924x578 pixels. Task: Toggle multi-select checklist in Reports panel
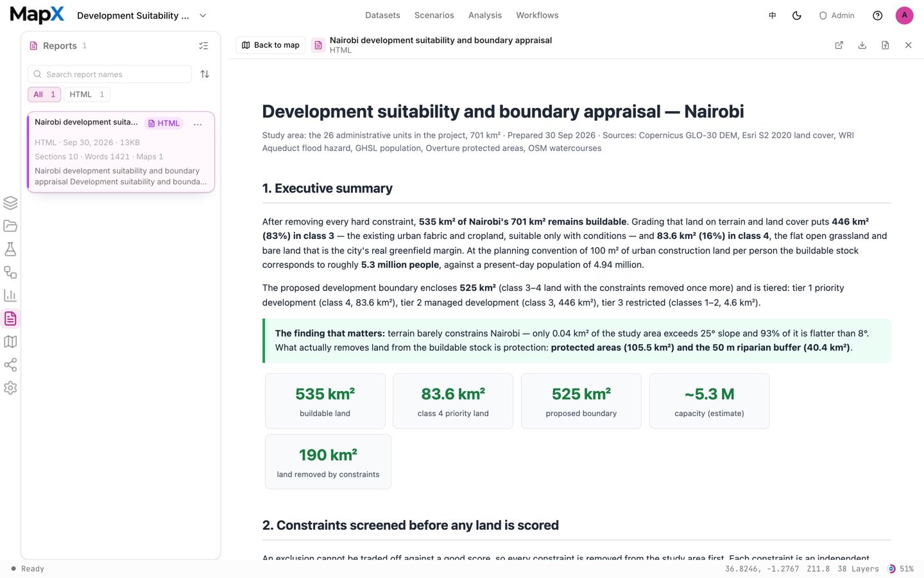pyautogui.click(x=203, y=46)
